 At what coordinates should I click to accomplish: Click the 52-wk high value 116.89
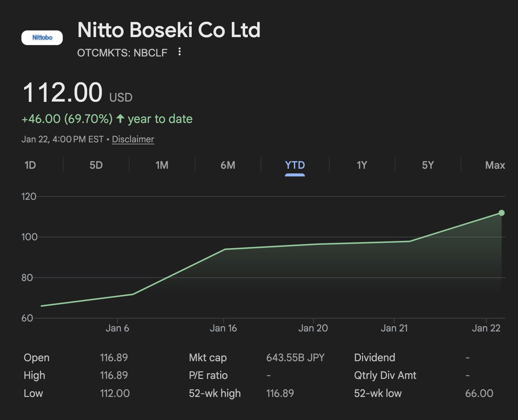tap(280, 393)
